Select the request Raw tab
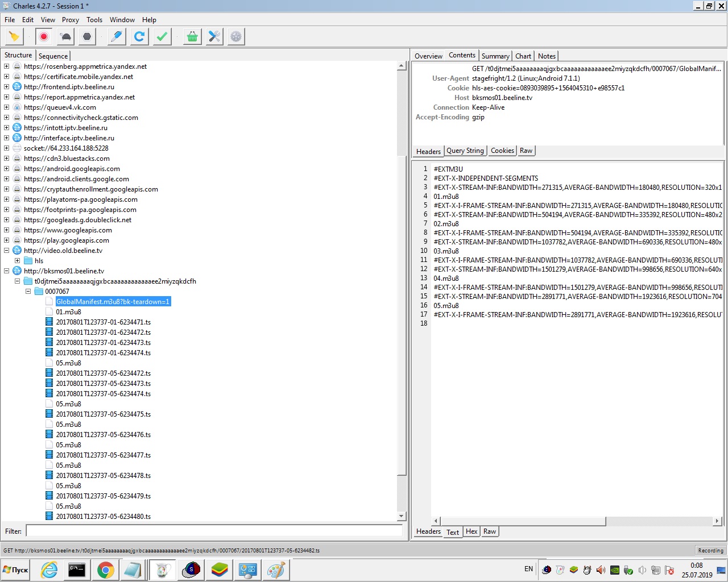Image resolution: width=728 pixels, height=582 pixels. 526,151
